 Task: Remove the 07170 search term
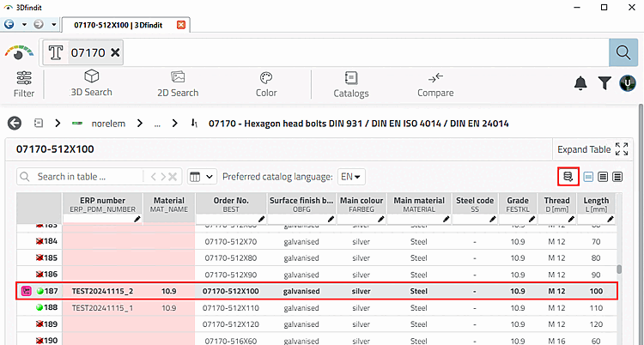[x=115, y=52]
